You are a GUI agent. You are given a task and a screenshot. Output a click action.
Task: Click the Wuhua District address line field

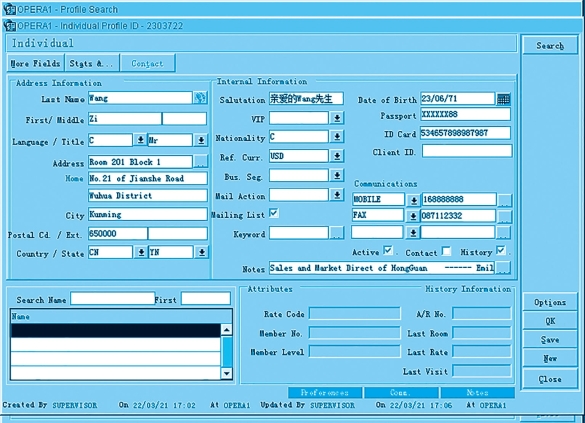[148, 195]
